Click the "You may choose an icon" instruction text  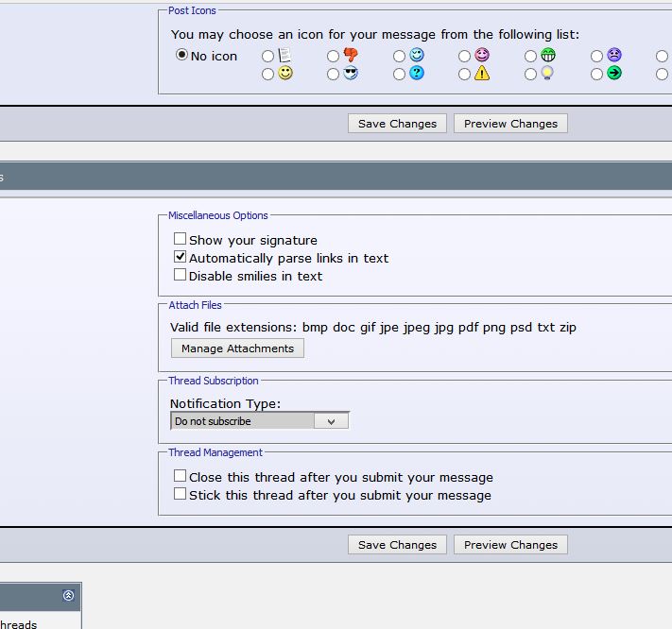375,34
